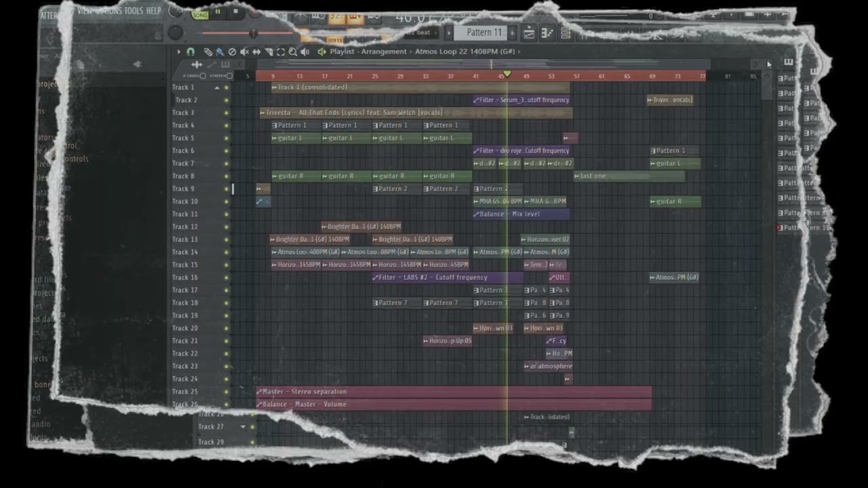Expand Track 27 group arrow
The width and height of the screenshot is (868, 488).
tap(243, 427)
